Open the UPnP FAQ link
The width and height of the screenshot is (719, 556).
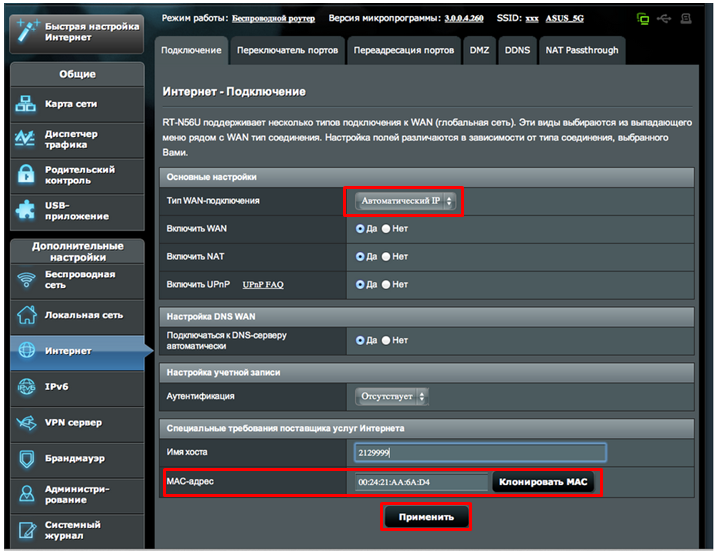263,285
